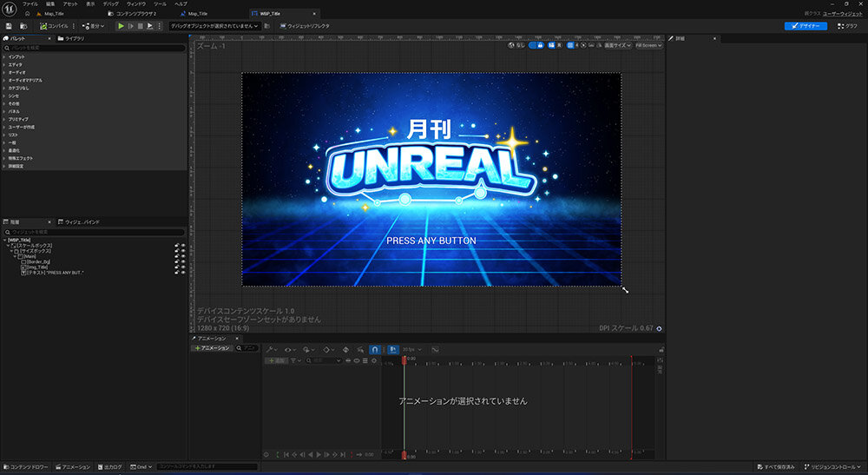Click the green Play button in toolbar

click(x=122, y=26)
